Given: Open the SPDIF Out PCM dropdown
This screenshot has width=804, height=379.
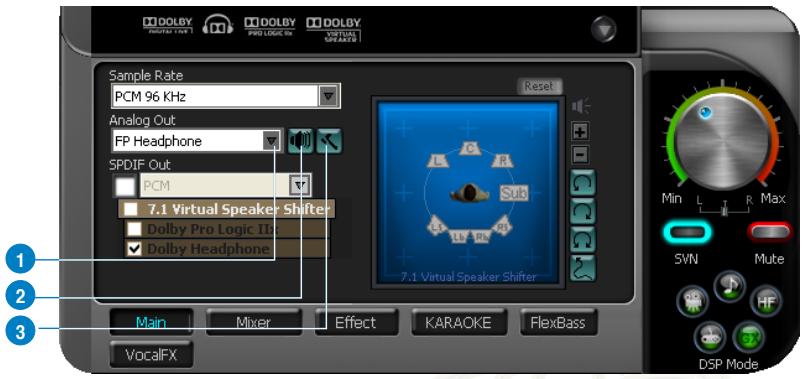Looking at the screenshot, I should (x=300, y=185).
